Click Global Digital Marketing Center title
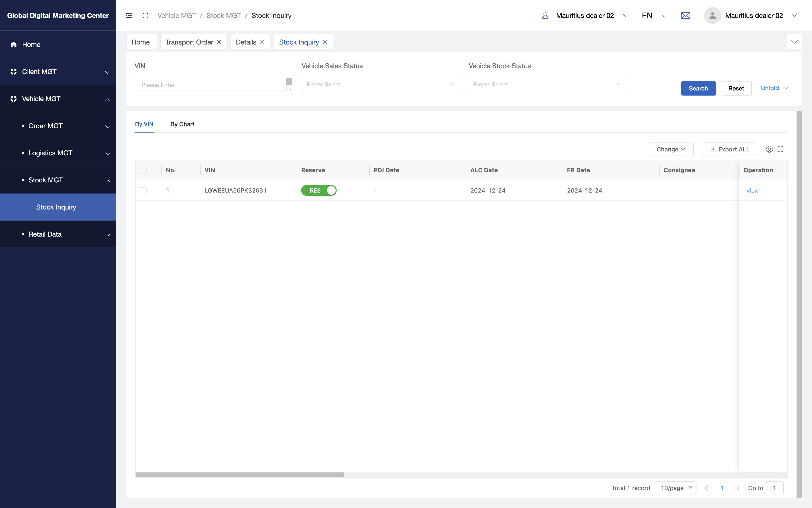Image resolution: width=812 pixels, height=508 pixels. click(58, 15)
